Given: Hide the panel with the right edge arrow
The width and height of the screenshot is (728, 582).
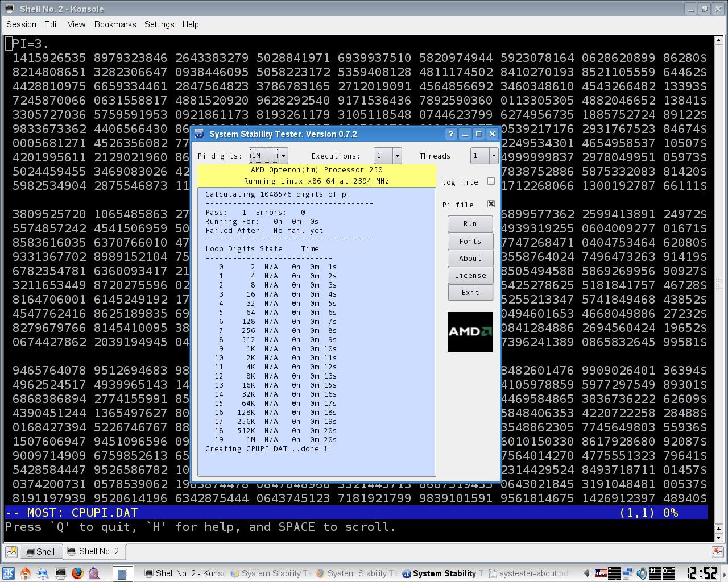Looking at the screenshot, I should [724, 573].
